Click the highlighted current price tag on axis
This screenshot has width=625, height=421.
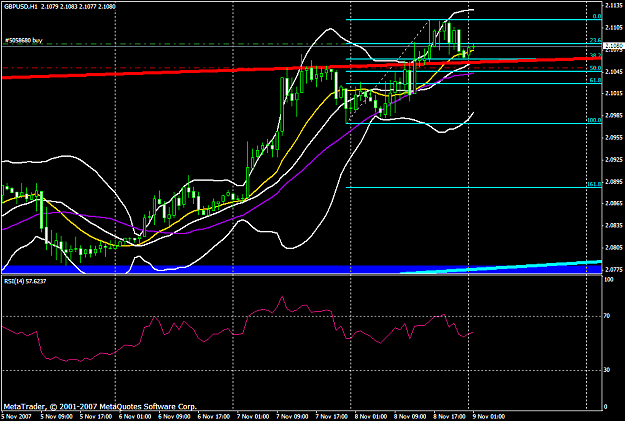(614, 46)
